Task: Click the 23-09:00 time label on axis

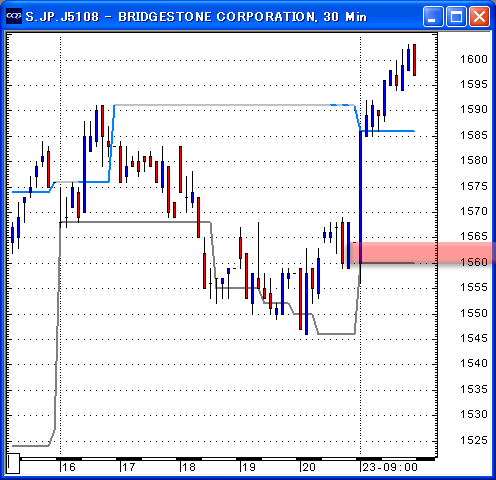Action: coord(390,467)
